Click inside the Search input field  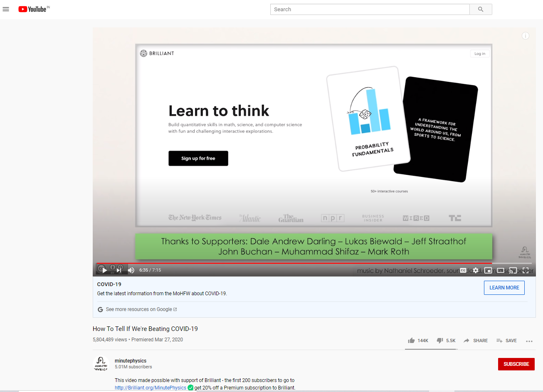point(370,9)
